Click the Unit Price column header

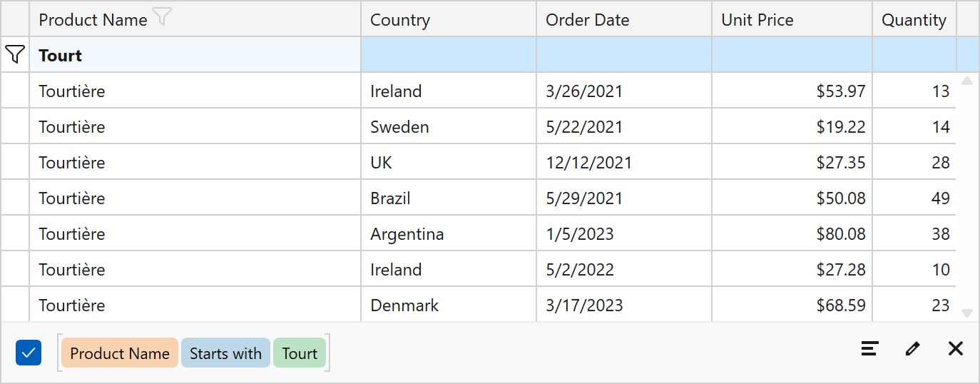791,20
